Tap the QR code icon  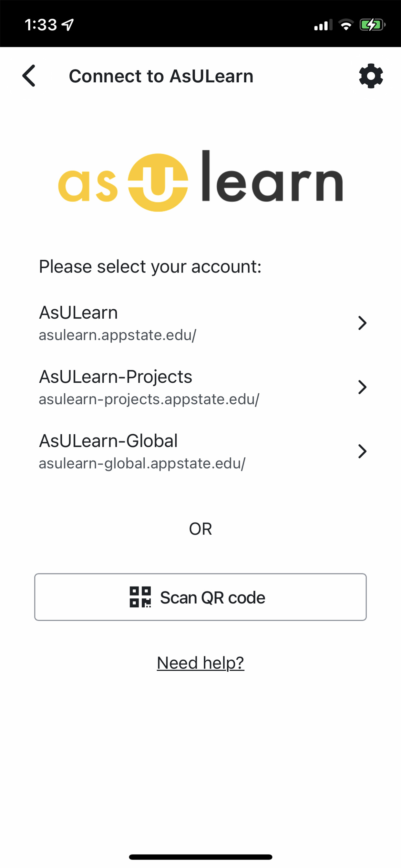tap(140, 597)
